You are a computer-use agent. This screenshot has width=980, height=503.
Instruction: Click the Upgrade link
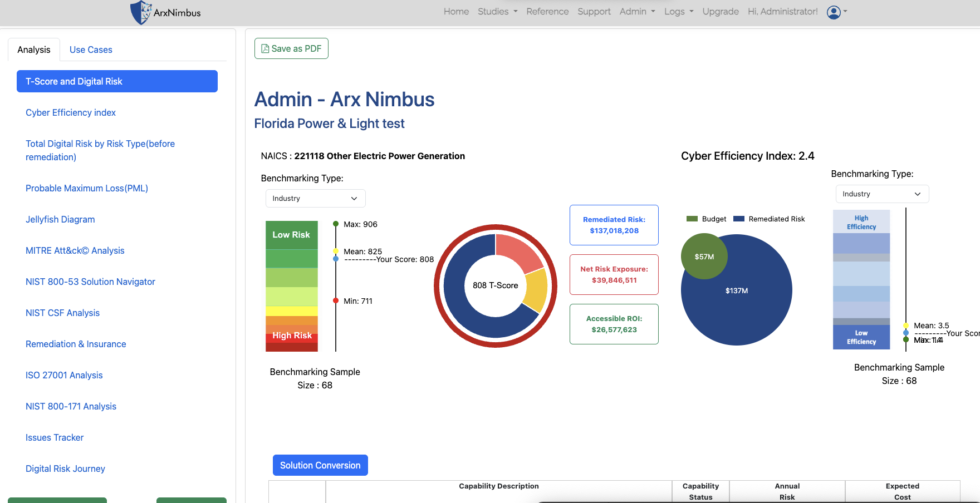pos(721,12)
